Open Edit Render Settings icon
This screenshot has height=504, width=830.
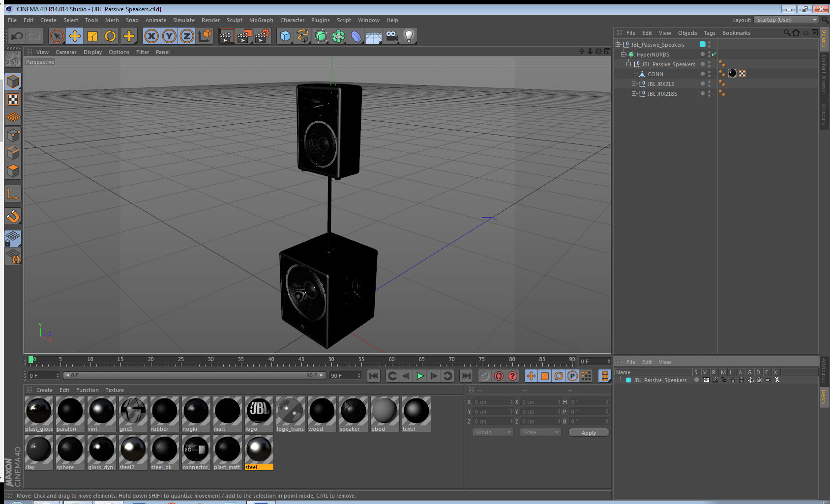[x=263, y=36]
